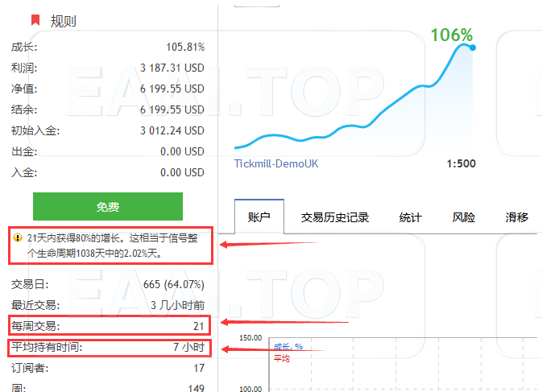Open the 交易历史记录 tab
The height and width of the screenshot is (392, 542).
coord(334,217)
